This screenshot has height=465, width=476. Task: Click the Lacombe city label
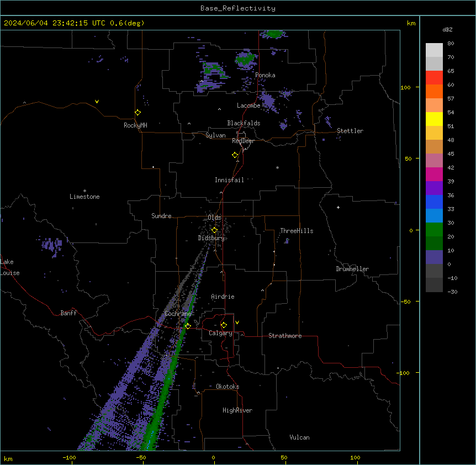248,105
